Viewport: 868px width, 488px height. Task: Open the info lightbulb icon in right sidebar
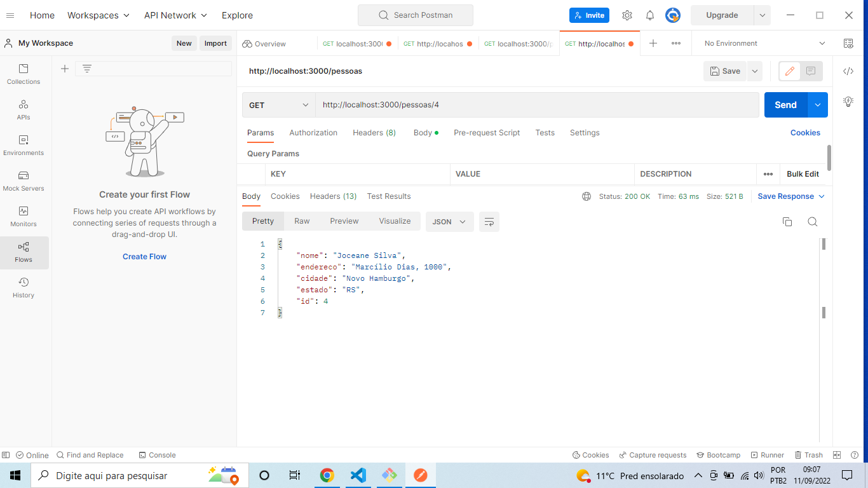[848, 101]
